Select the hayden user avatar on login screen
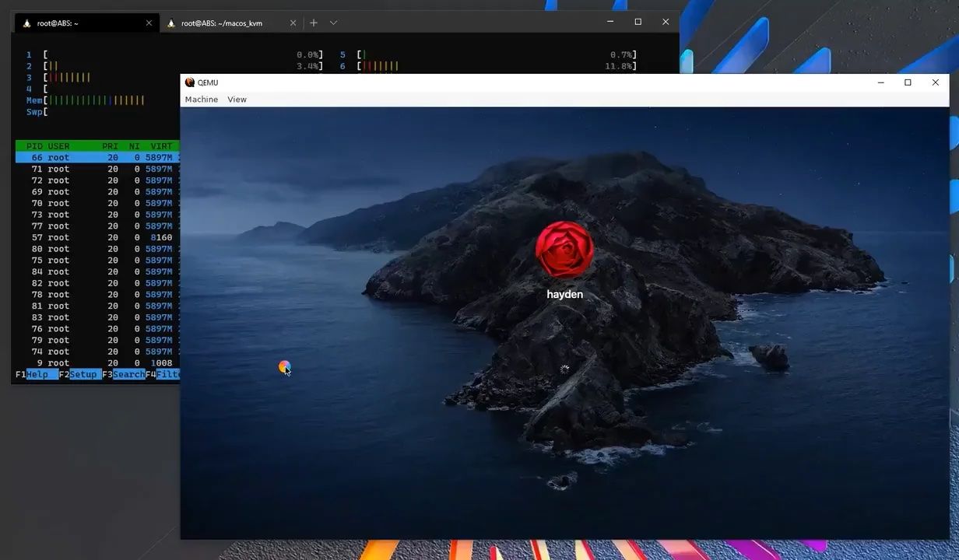Image resolution: width=959 pixels, height=560 pixels. pos(564,250)
